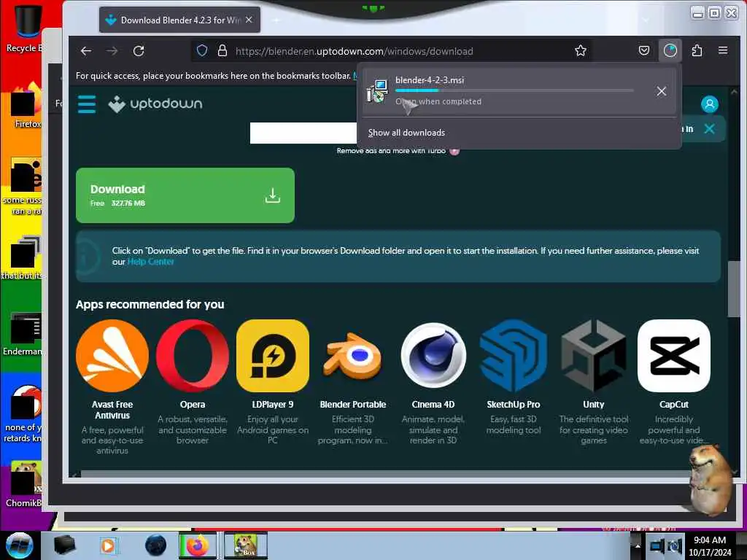The width and height of the screenshot is (747, 560).
Task: Open the Cinema 4D app icon
Action: tap(433, 356)
